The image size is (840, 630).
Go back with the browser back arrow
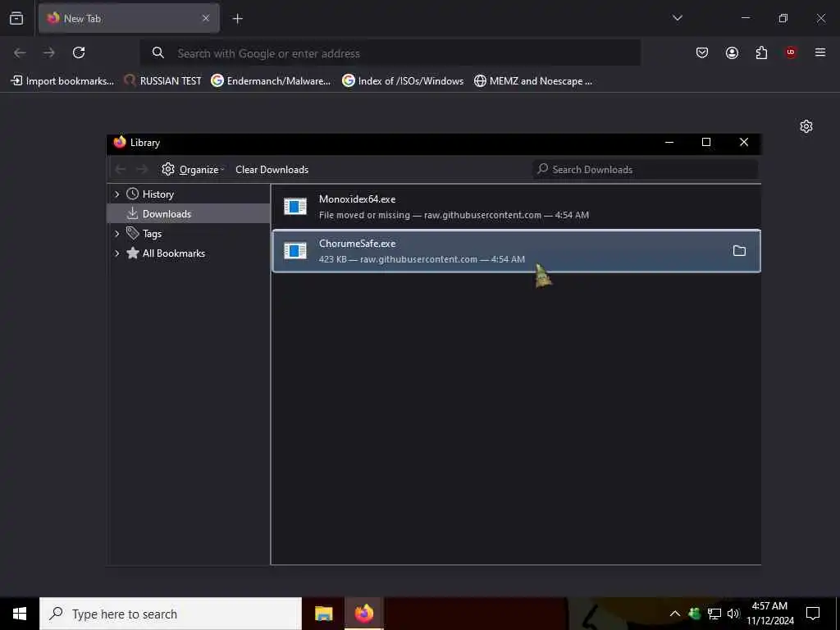(20, 52)
